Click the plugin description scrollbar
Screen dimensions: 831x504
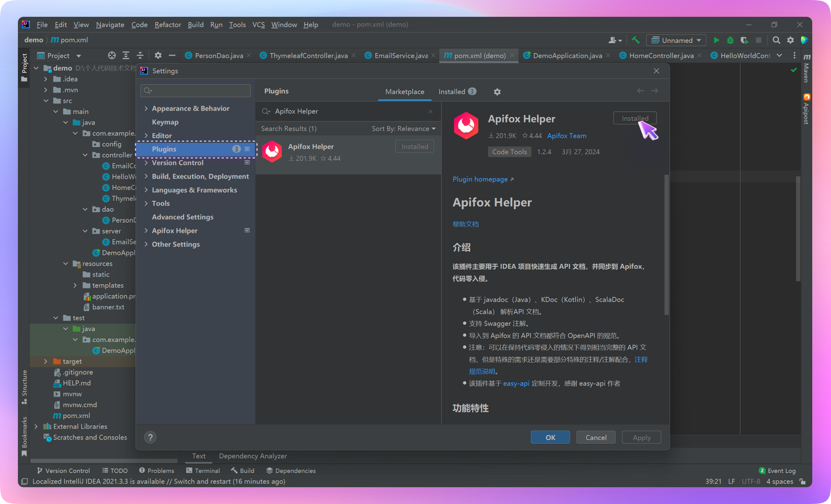click(x=666, y=245)
